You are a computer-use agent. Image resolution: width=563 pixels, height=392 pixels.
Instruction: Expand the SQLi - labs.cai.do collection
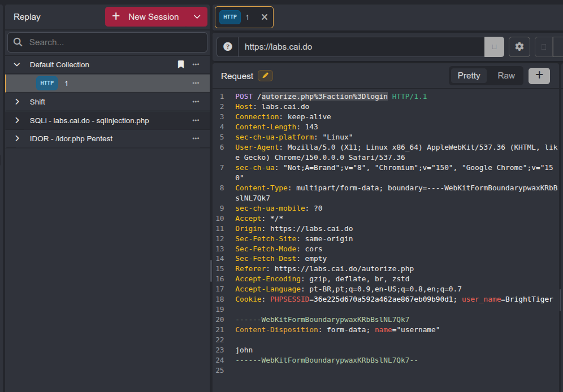click(x=17, y=120)
